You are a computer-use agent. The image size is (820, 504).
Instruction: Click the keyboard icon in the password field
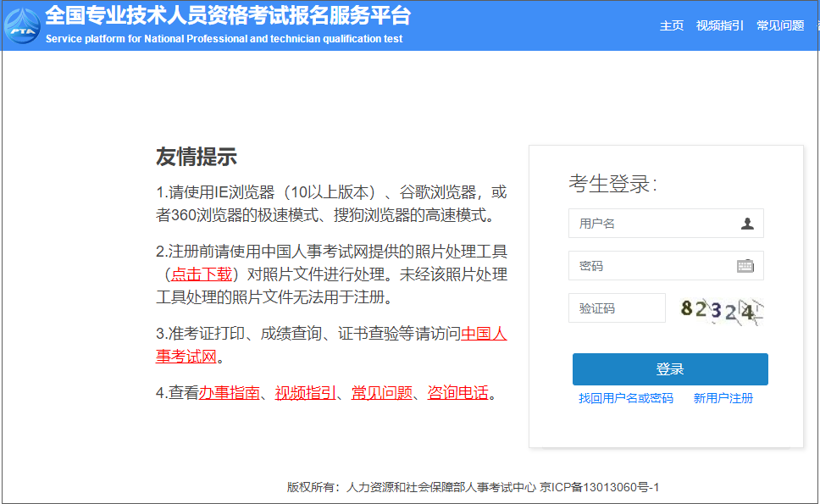click(x=745, y=265)
